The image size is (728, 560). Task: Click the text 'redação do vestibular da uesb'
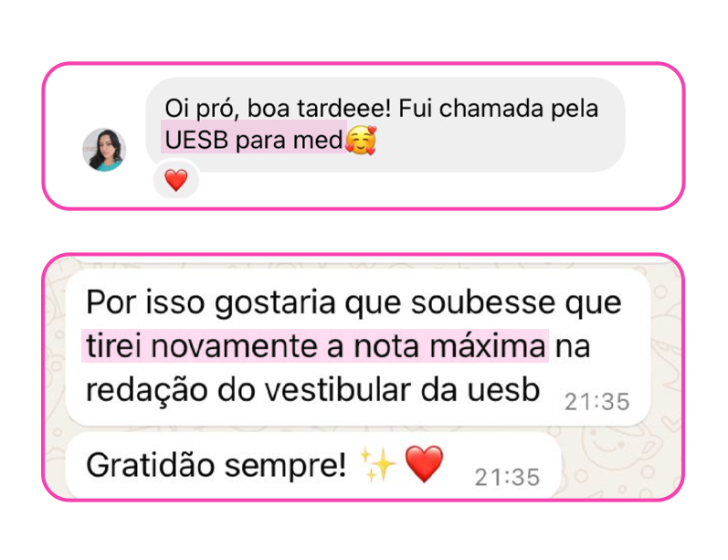click(313, 390)
